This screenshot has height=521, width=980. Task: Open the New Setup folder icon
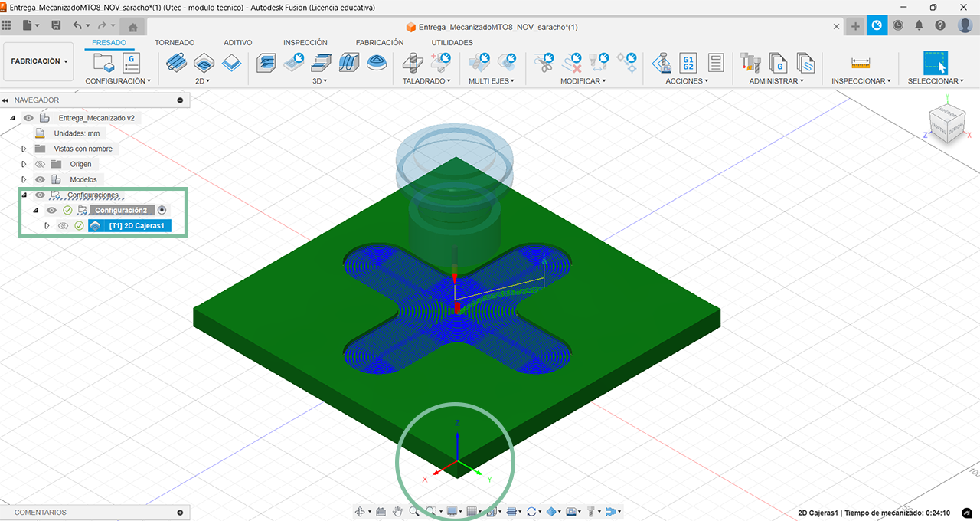pos(103,63)
